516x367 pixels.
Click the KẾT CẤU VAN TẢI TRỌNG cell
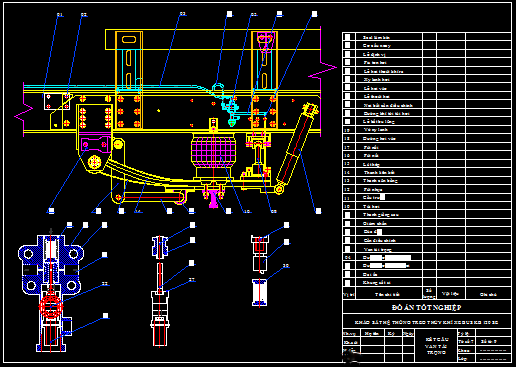[x=436, y=346]
